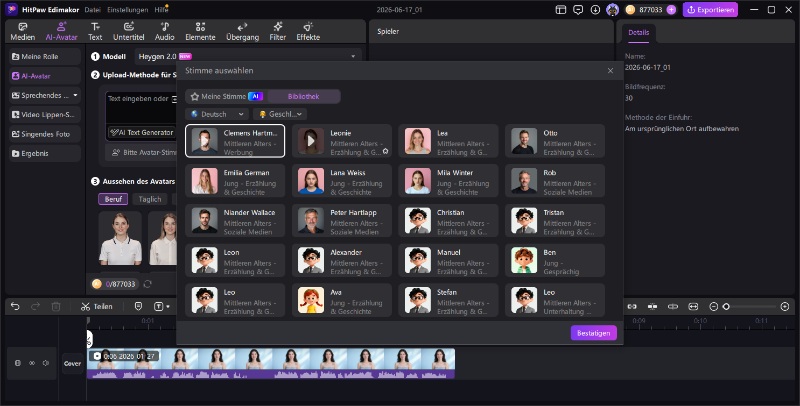The image size is (800, 406).
Task: Click the Cover button in the timeline
Action: pyautogui.click(x=72, y=364)
